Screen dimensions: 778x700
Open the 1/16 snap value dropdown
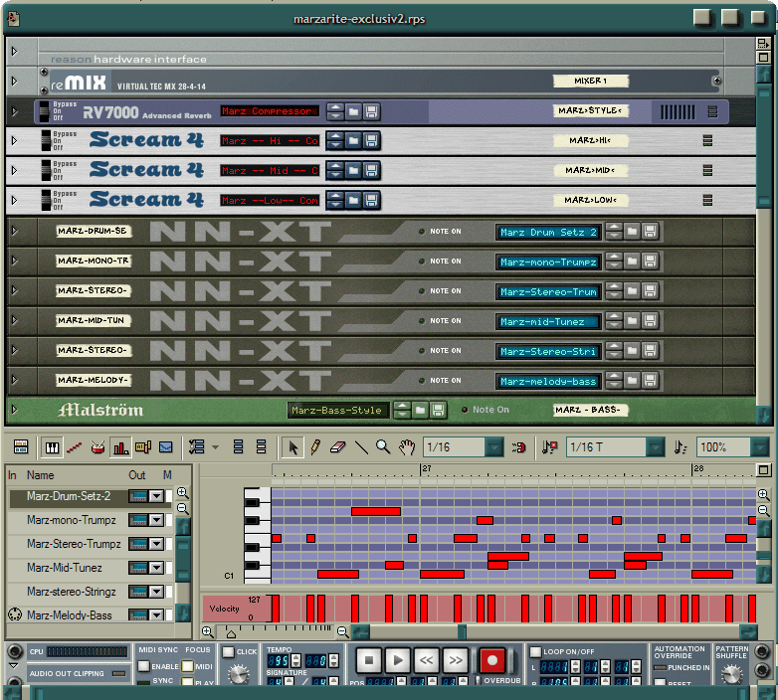494,447
